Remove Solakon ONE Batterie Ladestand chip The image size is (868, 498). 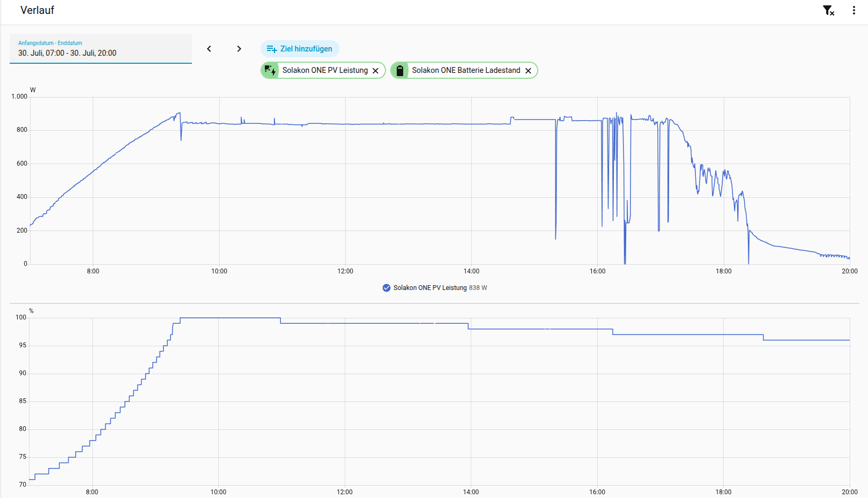pyautogui.click(x=528, y=71)
